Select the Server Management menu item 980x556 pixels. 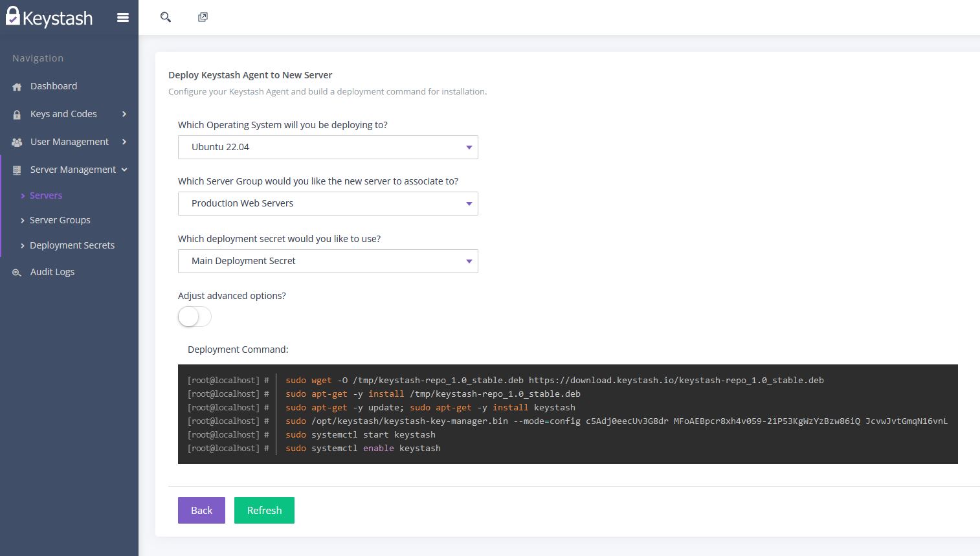[x=73, y=170]
